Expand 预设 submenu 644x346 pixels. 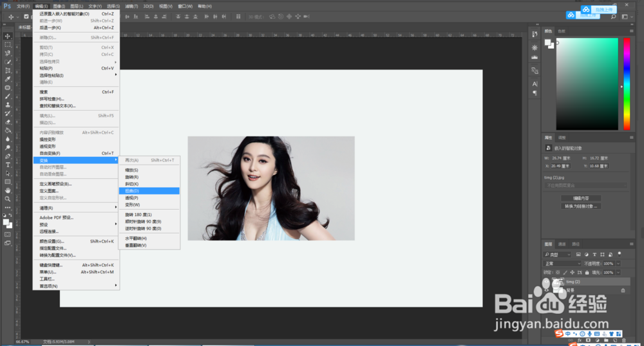77,224
